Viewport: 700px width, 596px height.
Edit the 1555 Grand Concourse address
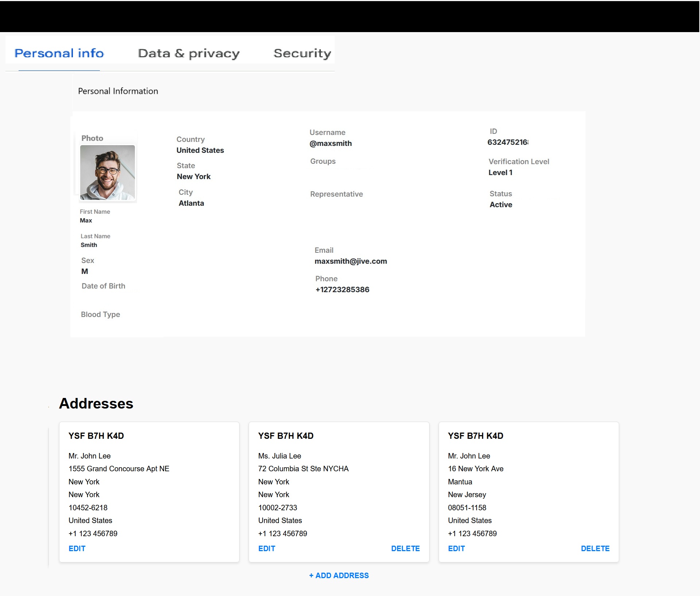[77, 549]
